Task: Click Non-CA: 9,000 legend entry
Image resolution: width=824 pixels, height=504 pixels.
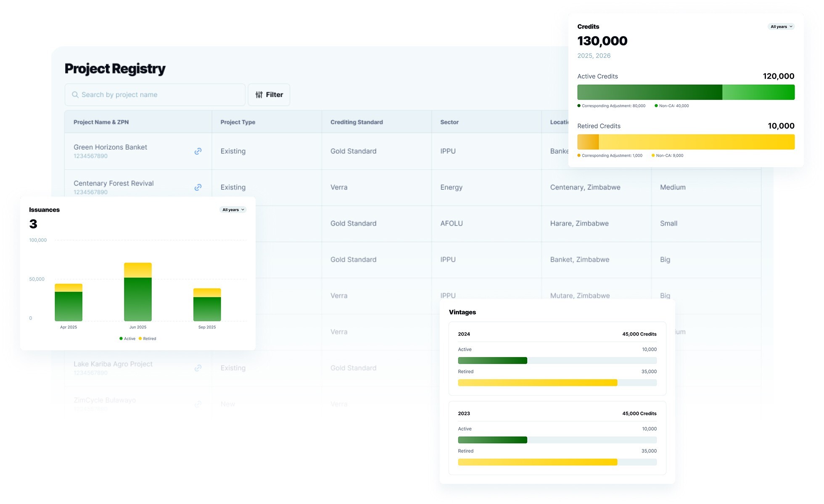Action: [x=668, y=155]
